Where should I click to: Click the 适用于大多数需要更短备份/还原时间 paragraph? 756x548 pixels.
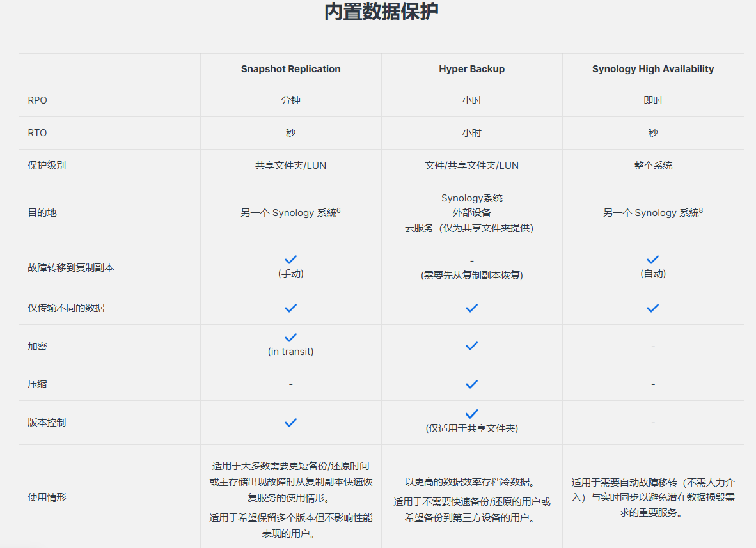[x=291, y=482]
